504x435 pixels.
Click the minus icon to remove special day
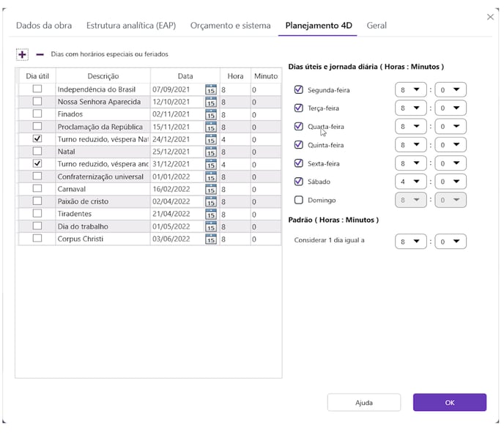[x=40, y=54]
